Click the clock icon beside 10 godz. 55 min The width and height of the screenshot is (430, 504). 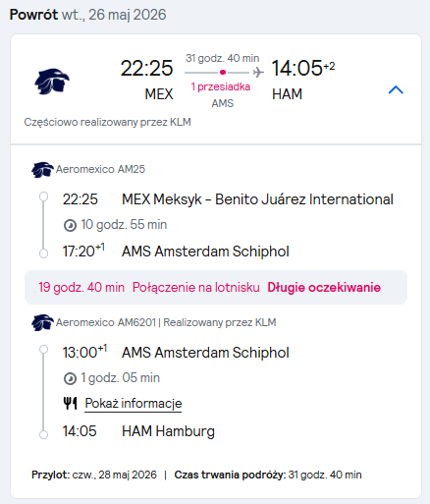point(70,225)
